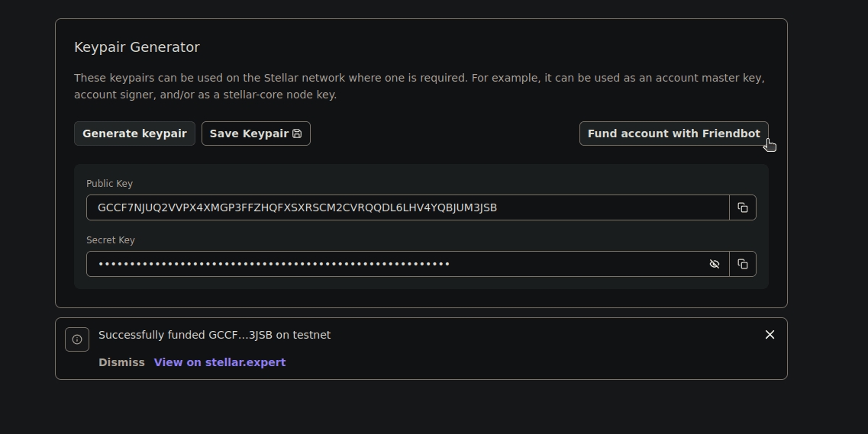The width and height of the screenshot is (868, 434).
Task: Click the floppy disk save icon
Action: click(x=297, y=133)
